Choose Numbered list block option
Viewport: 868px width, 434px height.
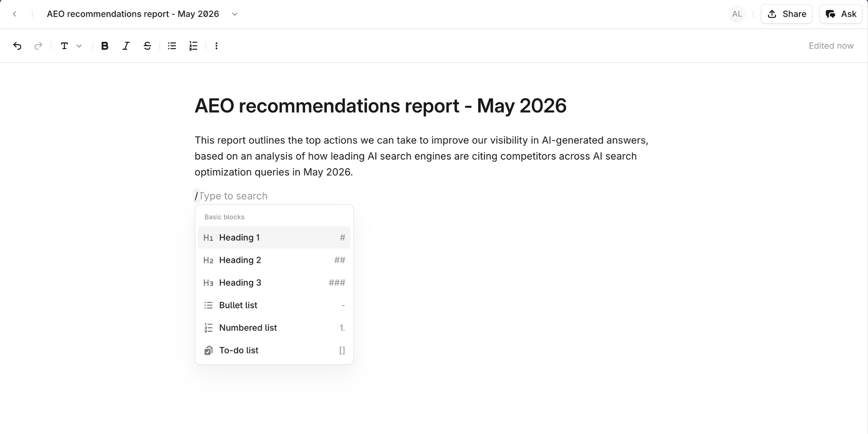click(274, 328)
